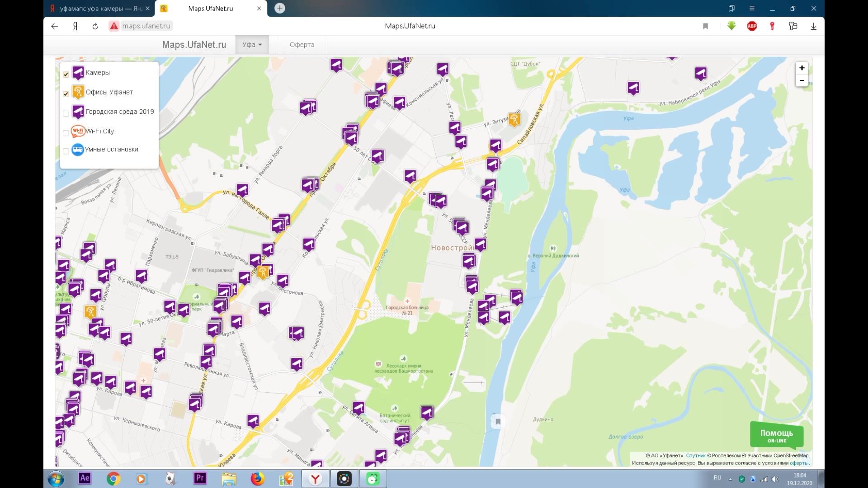Open the RU language indicator
Image resolution: width=868 pixels, height=488 pixels.
pyautogui.click(x=717, y=478)
